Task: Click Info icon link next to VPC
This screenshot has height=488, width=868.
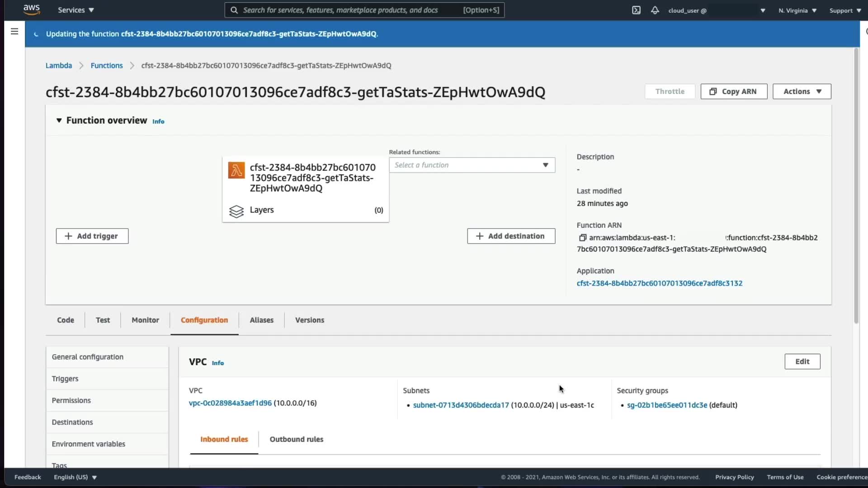Action: [217, 363]
